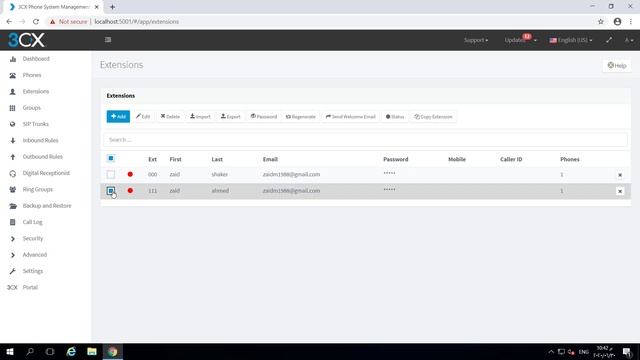Open Task View on the taskbar

pos(50,352)
